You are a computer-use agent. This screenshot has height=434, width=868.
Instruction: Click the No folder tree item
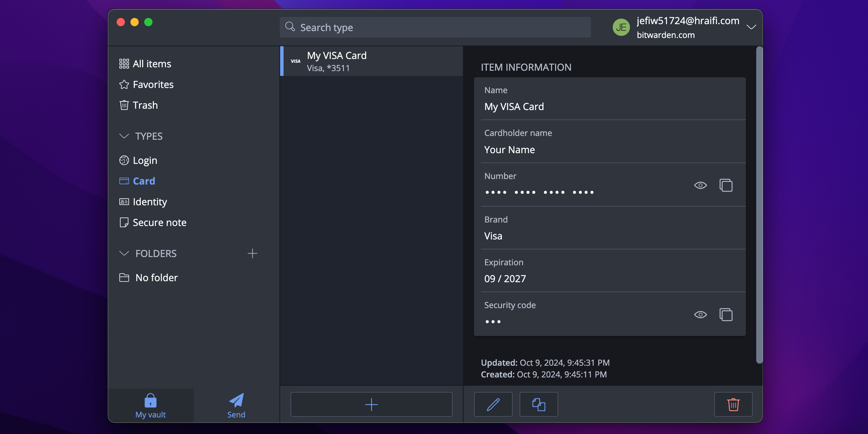pyautogui.click(x=156, y=277)
